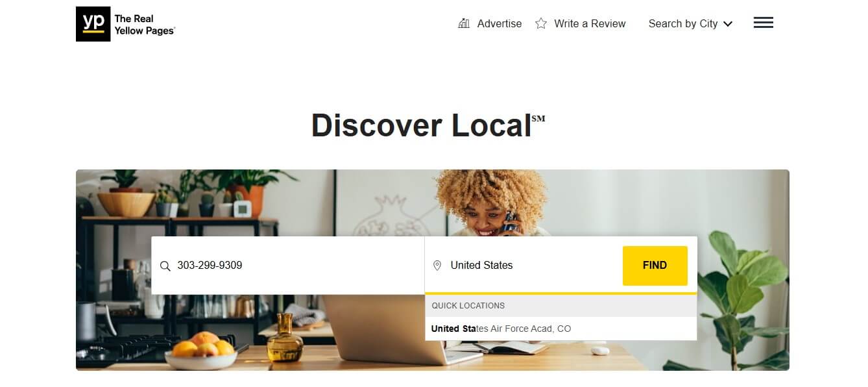Click the yellow FIND button
Screen dimensions: 868x387
coord(655,266)
